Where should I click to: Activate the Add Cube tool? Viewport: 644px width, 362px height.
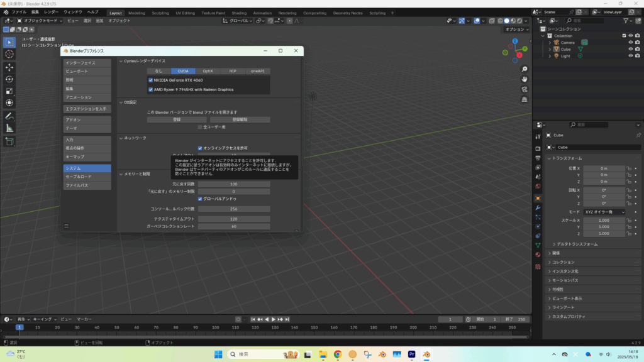click(x=9, y=141)
